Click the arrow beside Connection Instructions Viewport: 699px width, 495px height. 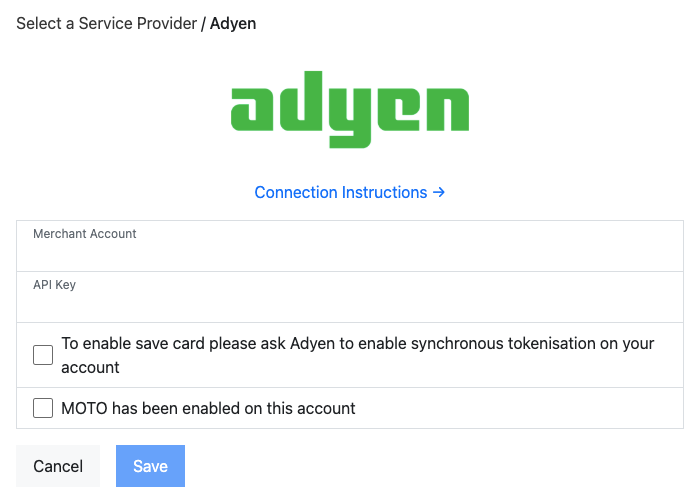coord(439,192)
